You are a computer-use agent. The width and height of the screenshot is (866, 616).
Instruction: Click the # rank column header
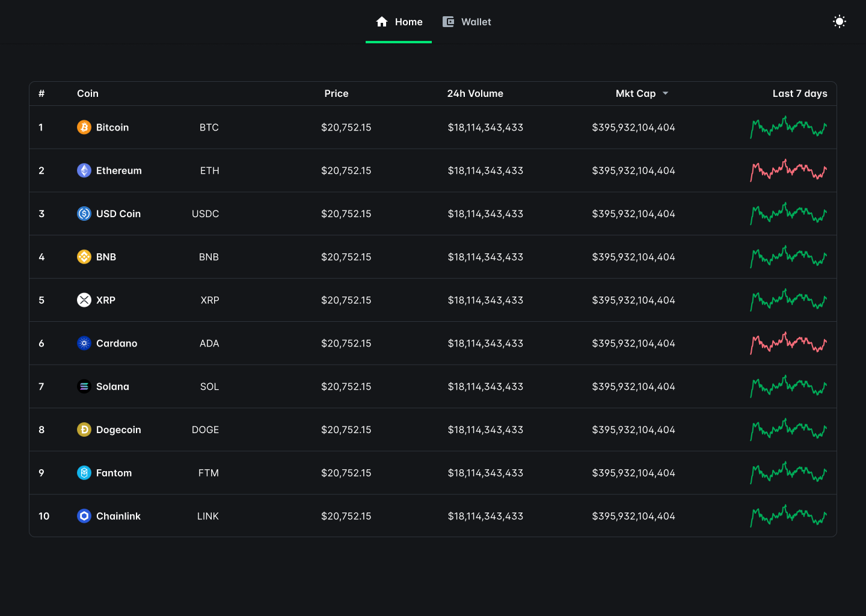click(x=41, y=93)
